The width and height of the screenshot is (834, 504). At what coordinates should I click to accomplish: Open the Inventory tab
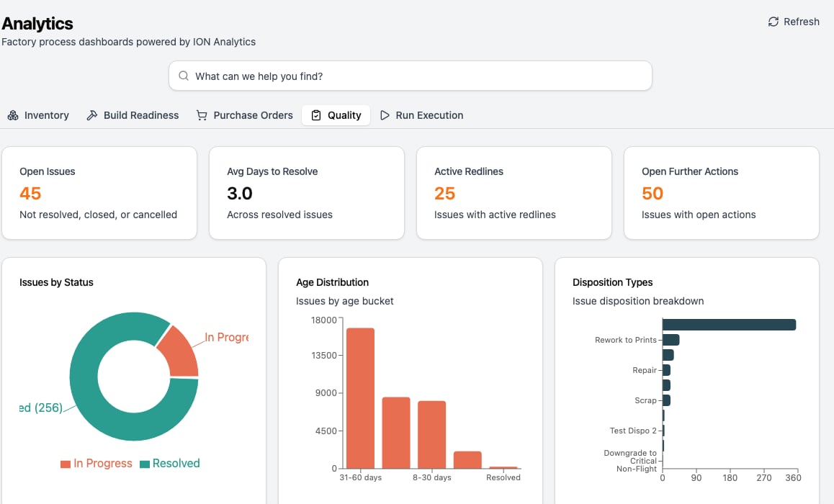pyautogui.click(x=38, y=115)
